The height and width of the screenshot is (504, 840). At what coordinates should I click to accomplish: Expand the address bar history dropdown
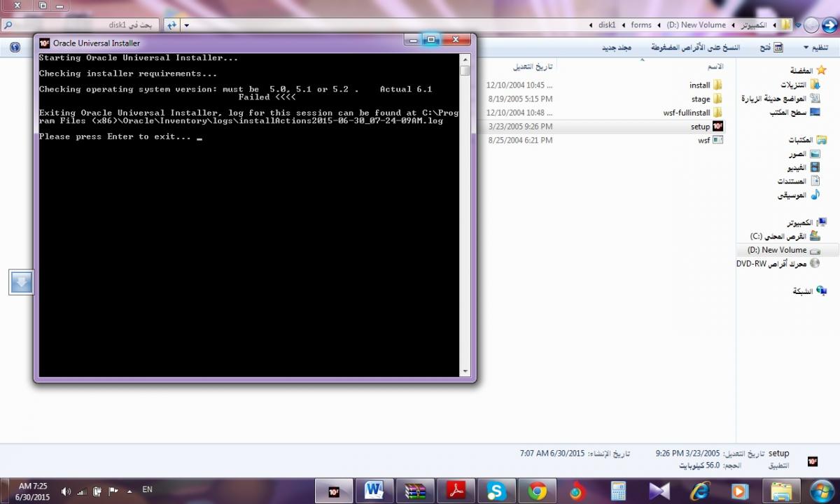[187, 25]
